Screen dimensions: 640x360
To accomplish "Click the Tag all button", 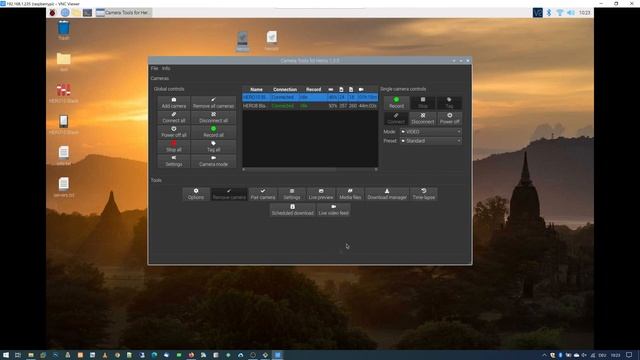I will 213,147.
